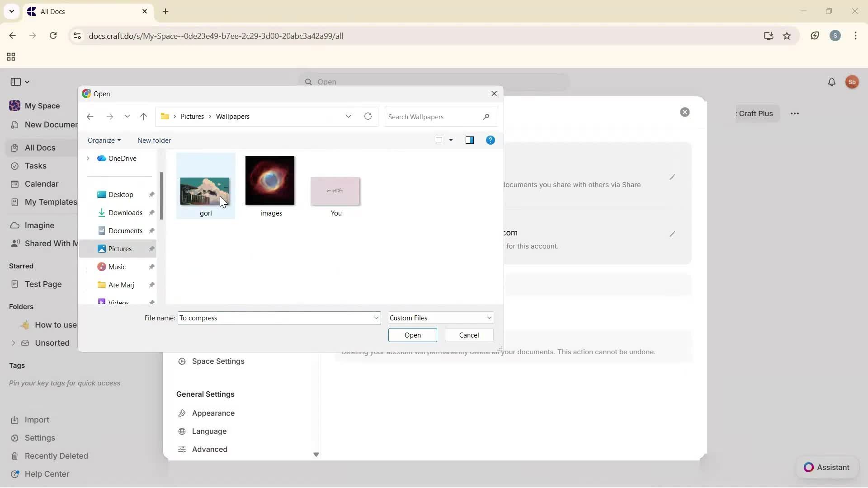Viewport: 868px width, 488px height.
Task: Open Recently Deleted in the sidebar
Action: click(x=57, y=455)
